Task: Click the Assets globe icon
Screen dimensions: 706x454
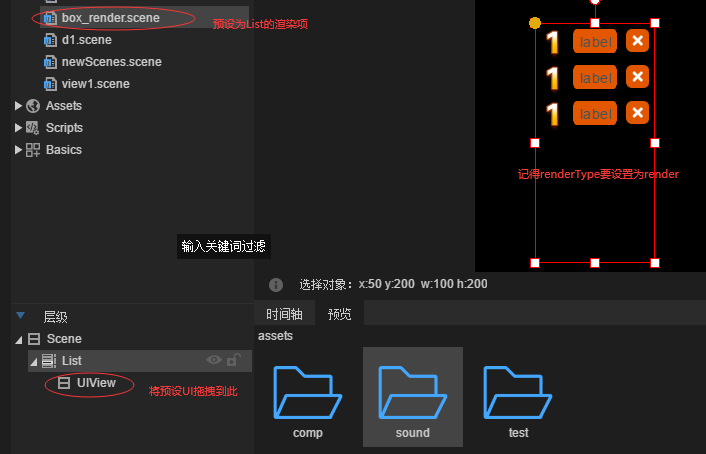Action: (33, 106)
